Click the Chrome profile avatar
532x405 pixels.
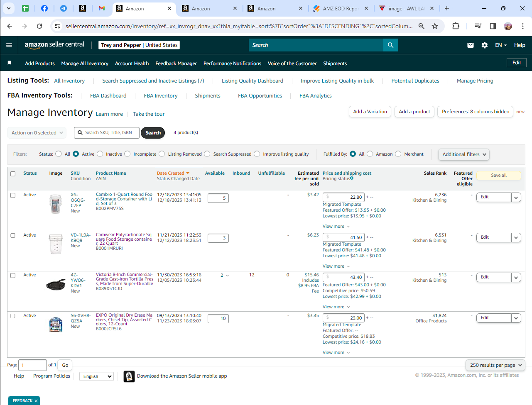click(x=508, y=26)
